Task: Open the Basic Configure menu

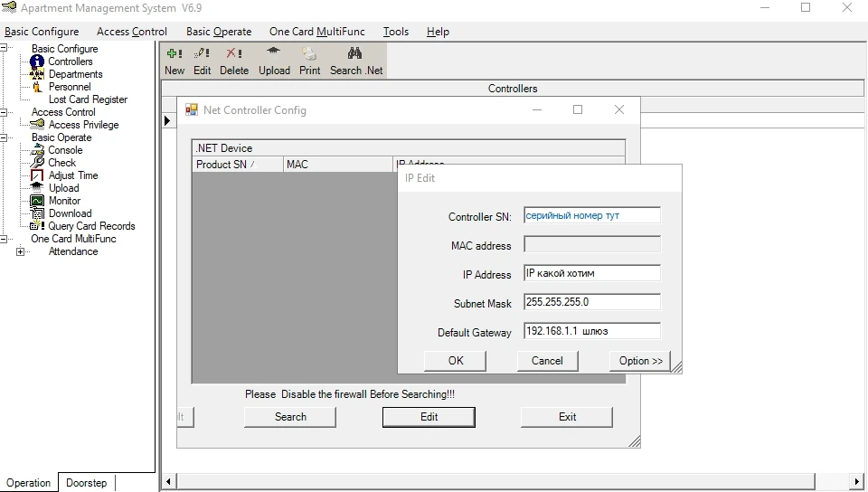Action: tap(42, 32)
